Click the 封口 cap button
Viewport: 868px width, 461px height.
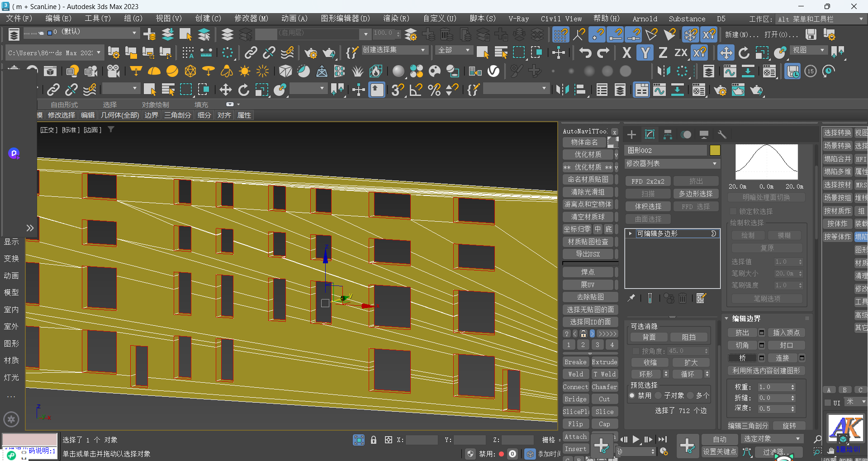click(786, 345)
